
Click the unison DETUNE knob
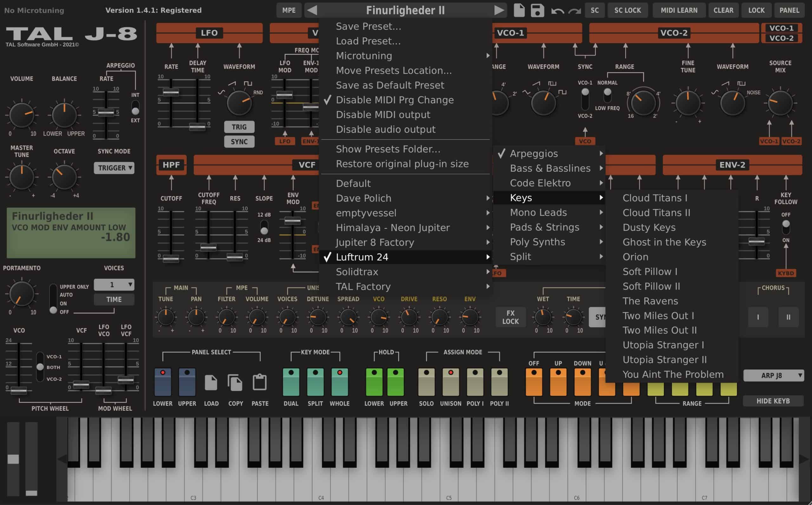click(318, 317)
